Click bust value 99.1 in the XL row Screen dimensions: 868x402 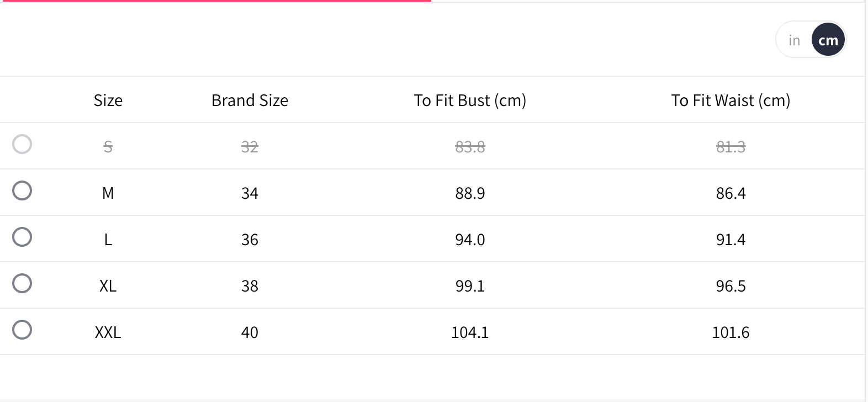470,286
